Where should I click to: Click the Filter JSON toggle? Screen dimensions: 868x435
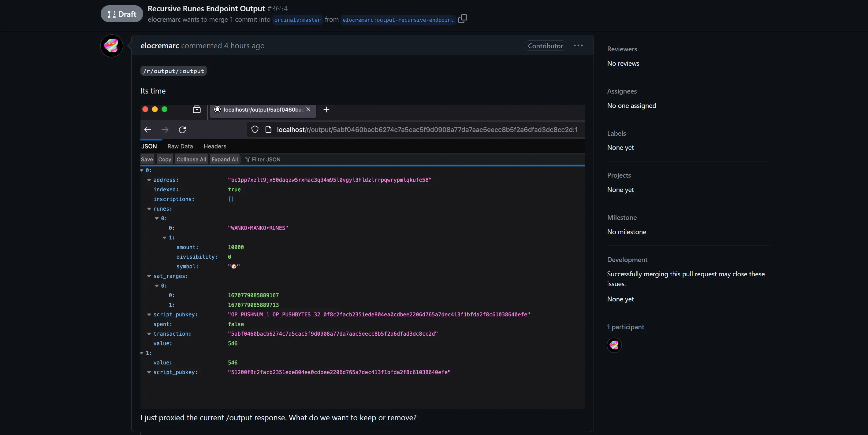pyautogui.click(x=263, y=160)
